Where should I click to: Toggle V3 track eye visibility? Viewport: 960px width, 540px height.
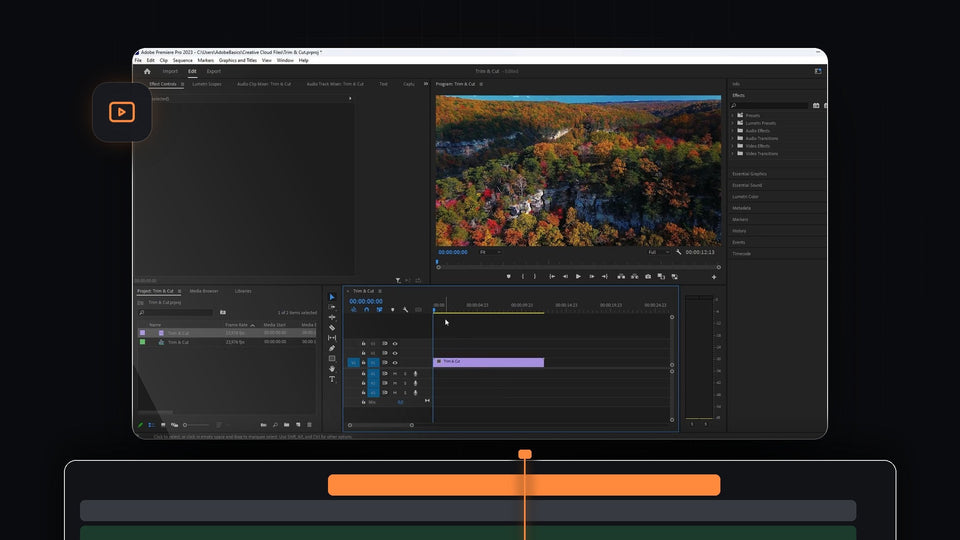click(395, 343)
